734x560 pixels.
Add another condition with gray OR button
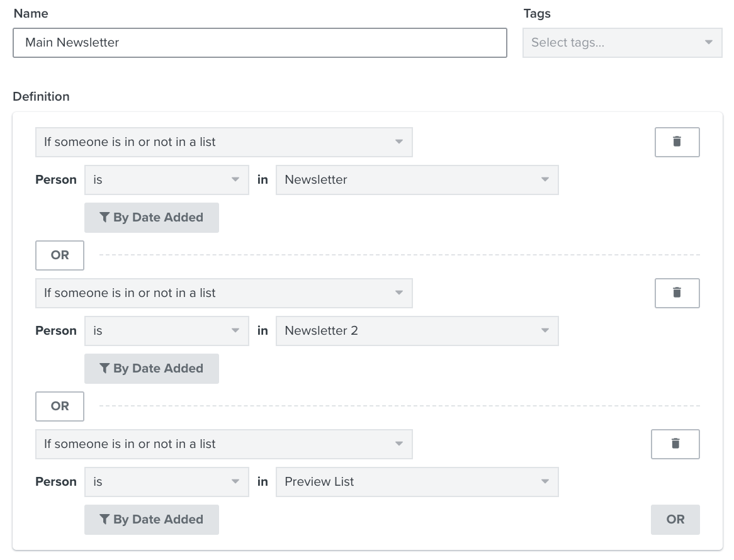675,519
